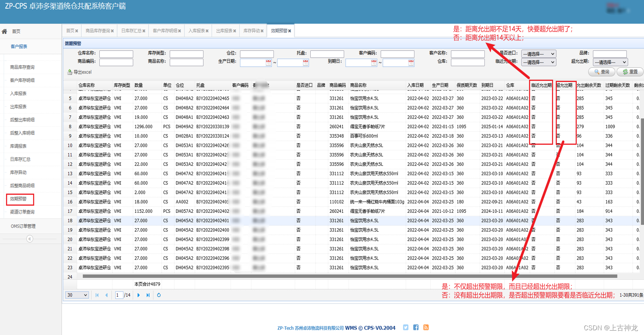Open 效期预警 in the sidebar

click(x=18, y=199)
